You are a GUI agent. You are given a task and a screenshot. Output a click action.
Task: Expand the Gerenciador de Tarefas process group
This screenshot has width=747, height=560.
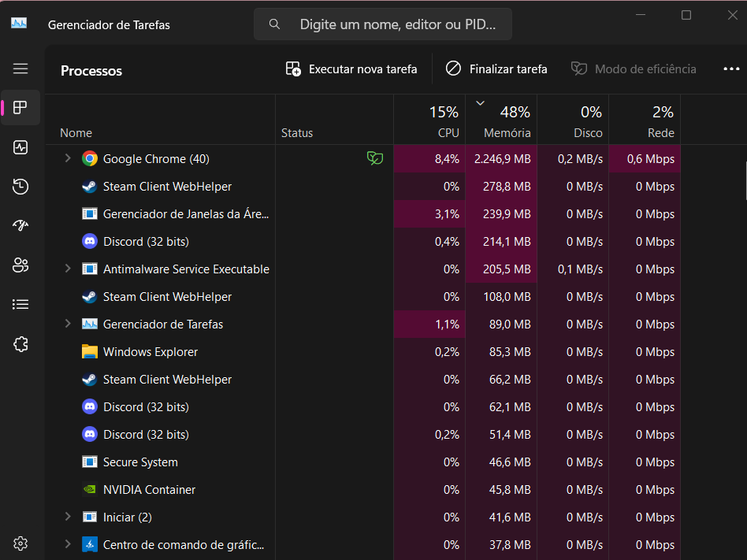click(x=68, y=324)
